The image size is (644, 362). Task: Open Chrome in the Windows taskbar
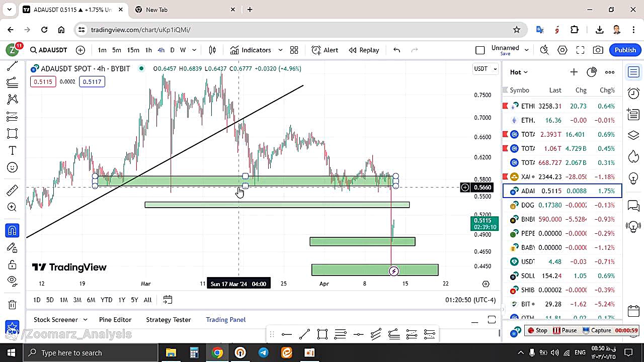tap(217, 352)
